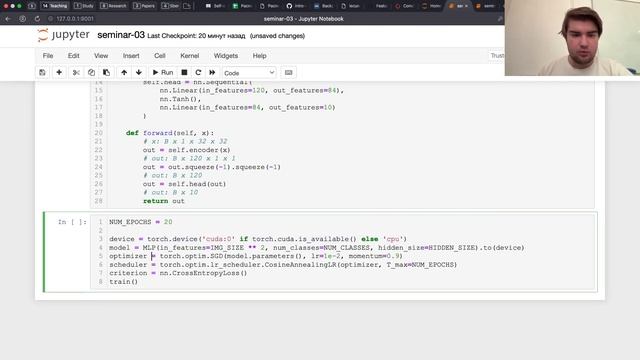The image size is (640, 360).
Task: Click the Linear in_features=120 line
Action: (251, 91)
